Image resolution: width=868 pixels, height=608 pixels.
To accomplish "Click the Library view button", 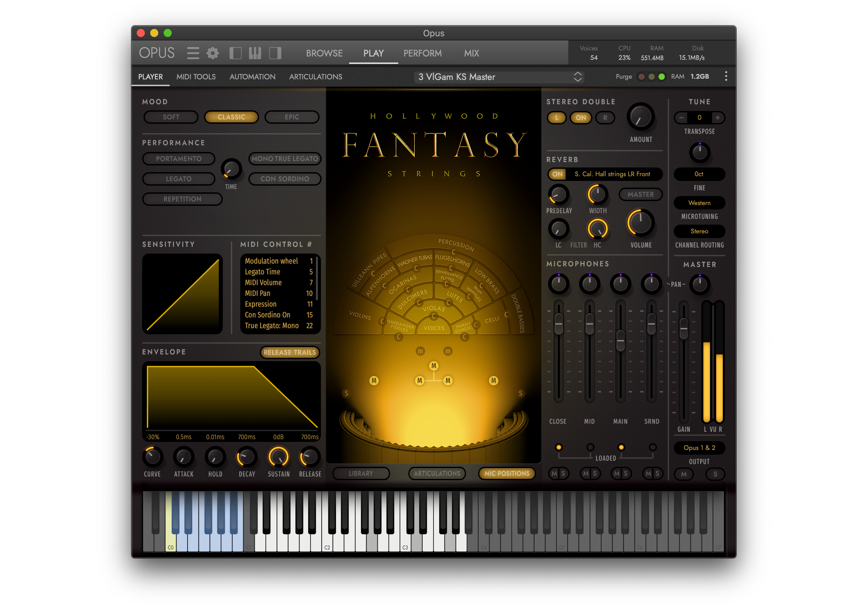I will pos(361,473).
